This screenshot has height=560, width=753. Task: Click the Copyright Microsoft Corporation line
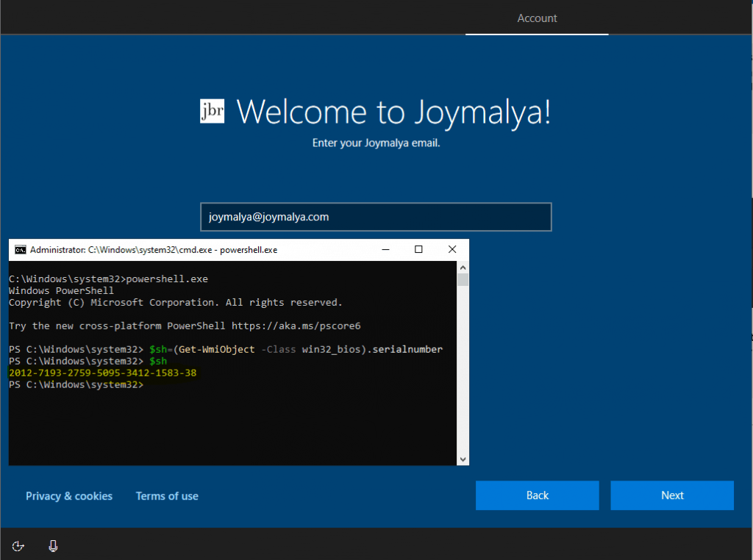click(175, 303)
